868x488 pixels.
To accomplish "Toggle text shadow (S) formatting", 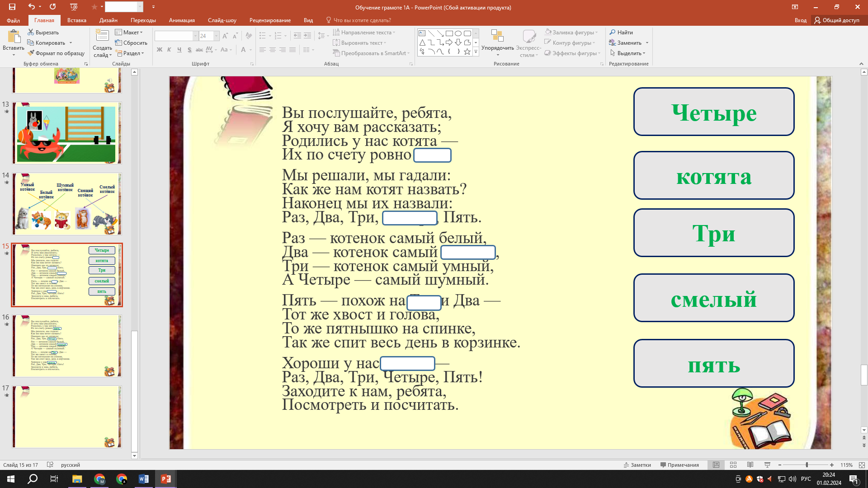I will coord(189,50).
